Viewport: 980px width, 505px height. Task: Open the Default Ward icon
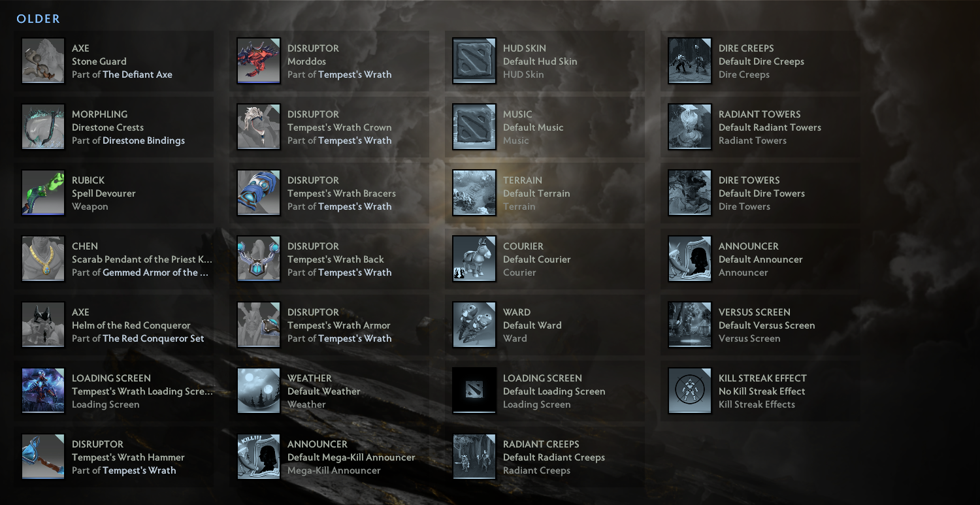coord(474,325)
